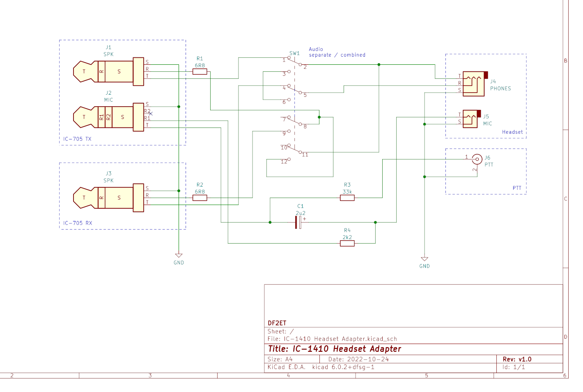Click the 'J2' reference text

tap(108, 93)
